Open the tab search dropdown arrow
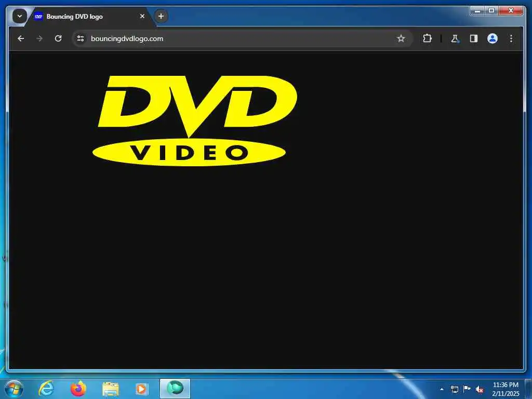Viewport: 532px width, 399px height. [x=20, y=16]
